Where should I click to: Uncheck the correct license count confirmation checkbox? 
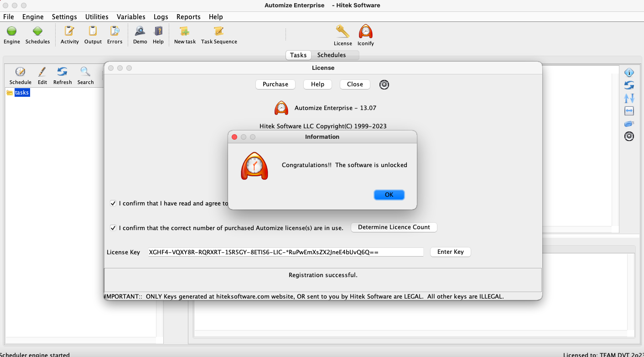coord(113,228)
